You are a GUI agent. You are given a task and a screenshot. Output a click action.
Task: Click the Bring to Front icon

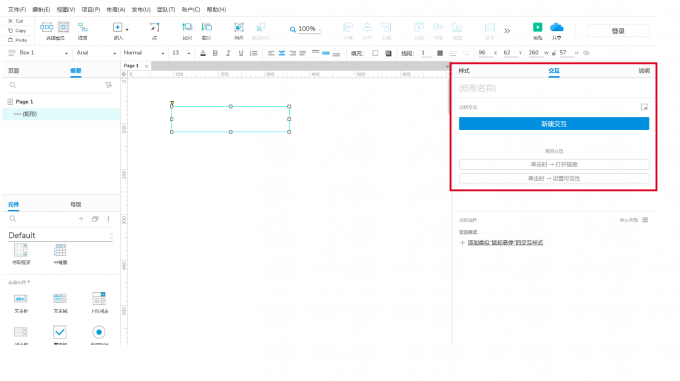coord(187,27)
